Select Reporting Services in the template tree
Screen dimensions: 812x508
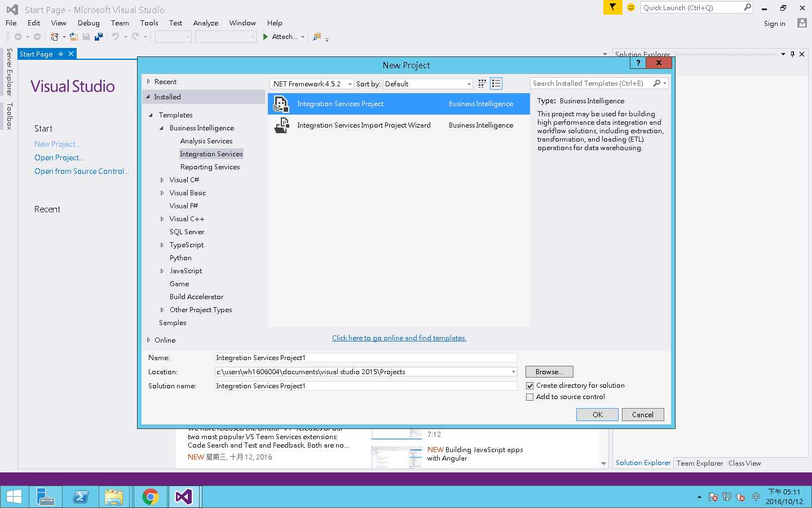pyautogui.click(x=210, y=167)
